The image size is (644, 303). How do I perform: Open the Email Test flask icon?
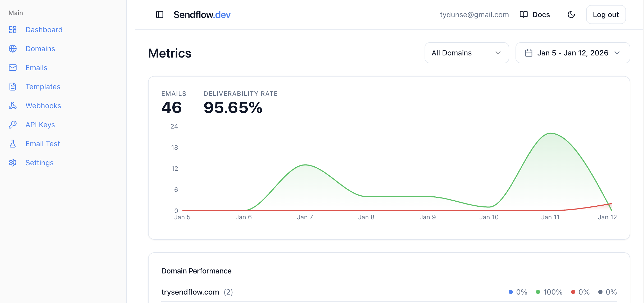(x=12, y=144)
